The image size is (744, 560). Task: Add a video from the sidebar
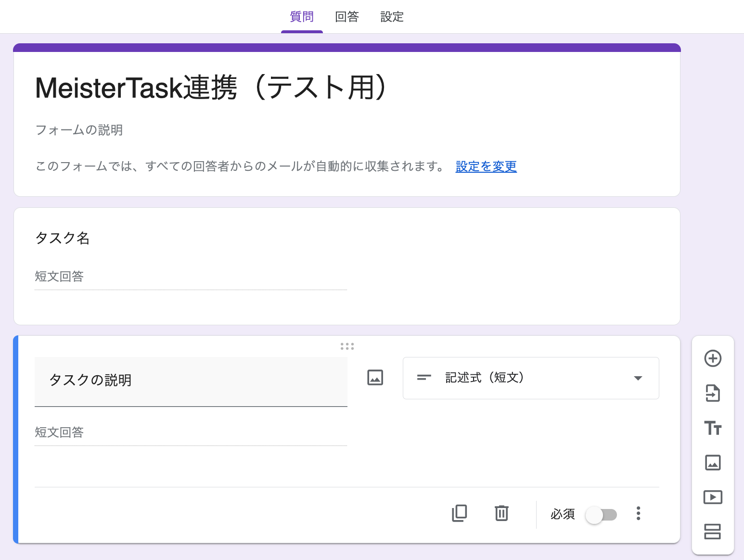[x=713, y=497]
